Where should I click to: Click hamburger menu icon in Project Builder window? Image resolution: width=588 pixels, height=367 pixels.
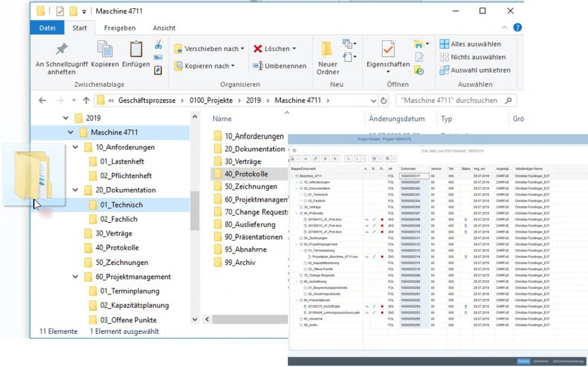[x=294, y=151]
